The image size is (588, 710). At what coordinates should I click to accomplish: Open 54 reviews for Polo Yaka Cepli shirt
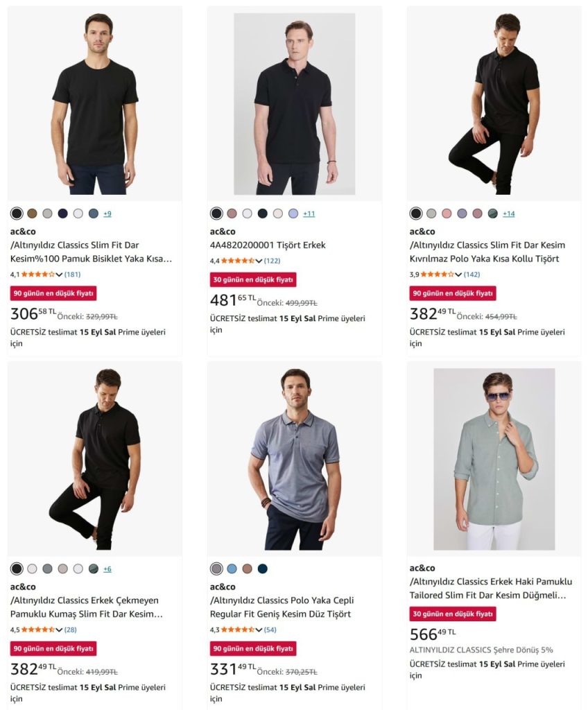[x=270, y=630]
